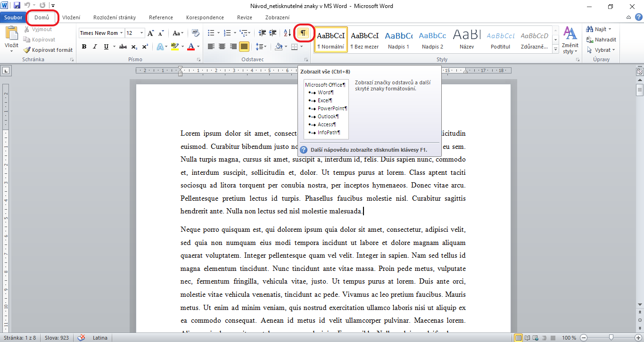Image resolution: width=644 pixels, height=342 pixels.
Task: Expand the styles gallery More arrow
Action: [555, 49]
